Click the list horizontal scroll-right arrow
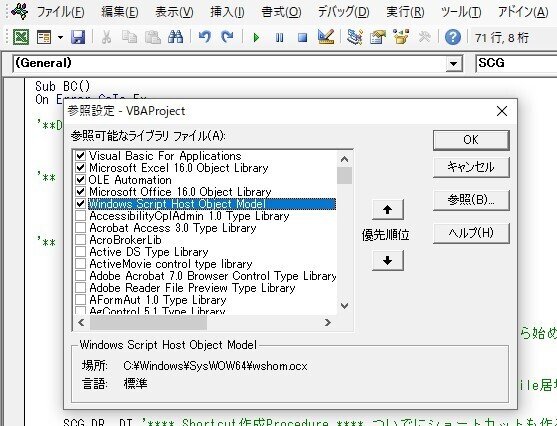The width and height of the screenshot is (557, 426). (328, 323)
